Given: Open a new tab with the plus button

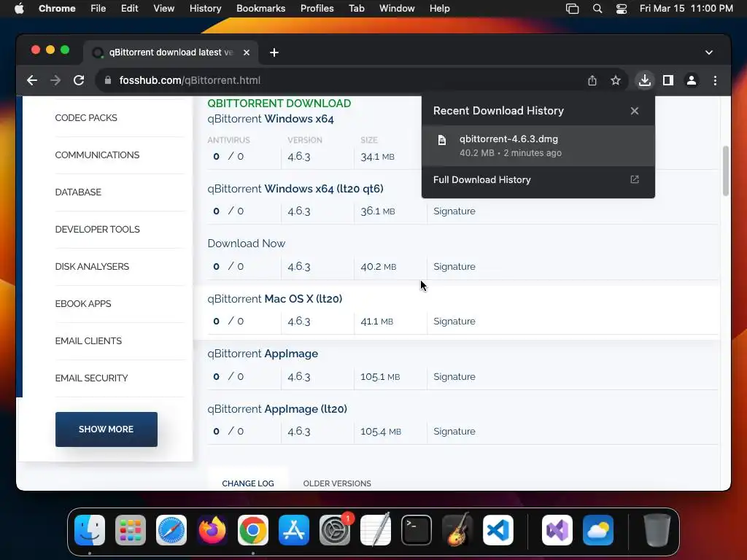Looking at the screenshot, I should (x=274, y=52).
